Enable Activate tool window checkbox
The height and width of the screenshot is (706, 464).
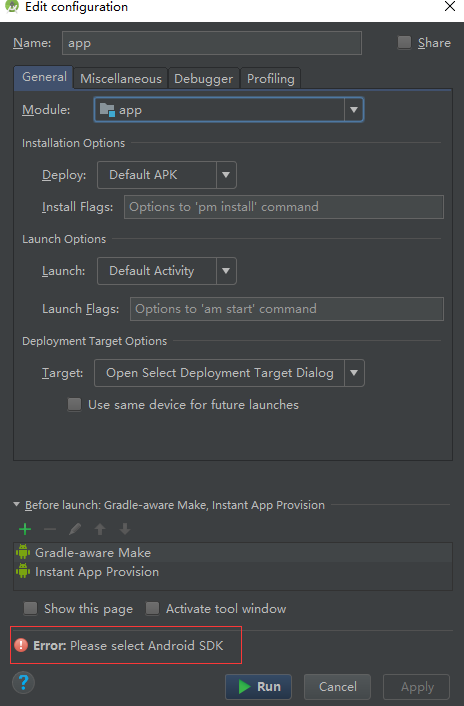[152, 609]
